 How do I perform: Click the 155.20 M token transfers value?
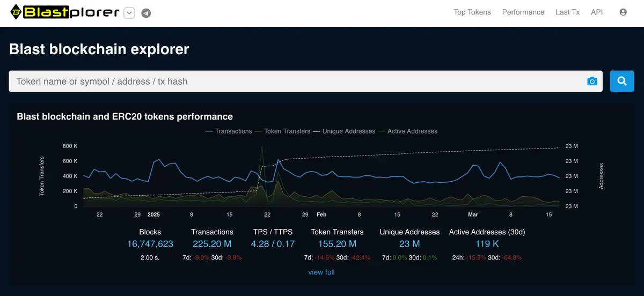point(337,244)
